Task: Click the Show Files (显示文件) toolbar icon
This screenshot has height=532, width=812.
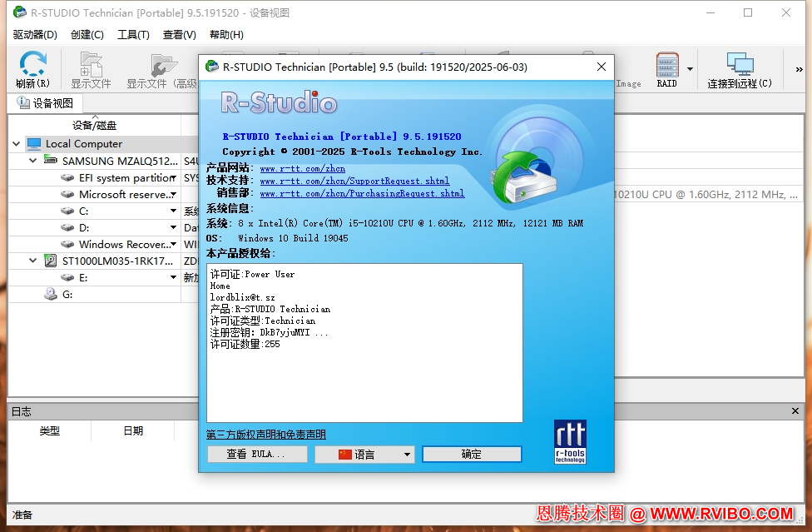Action: point(91,69)
